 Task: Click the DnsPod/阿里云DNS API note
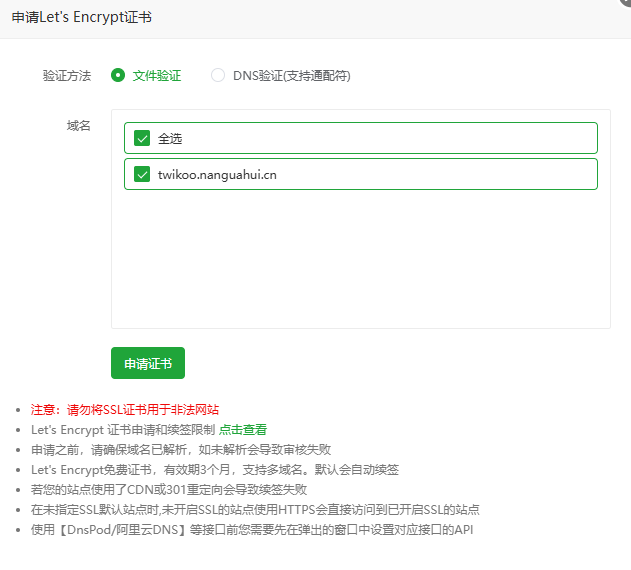click(252, 529)
